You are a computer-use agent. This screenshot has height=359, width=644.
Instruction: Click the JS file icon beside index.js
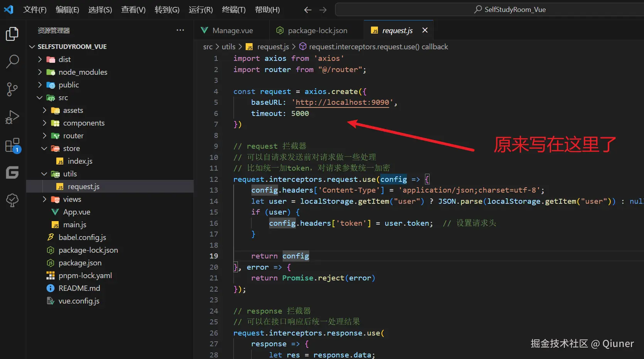60,161
